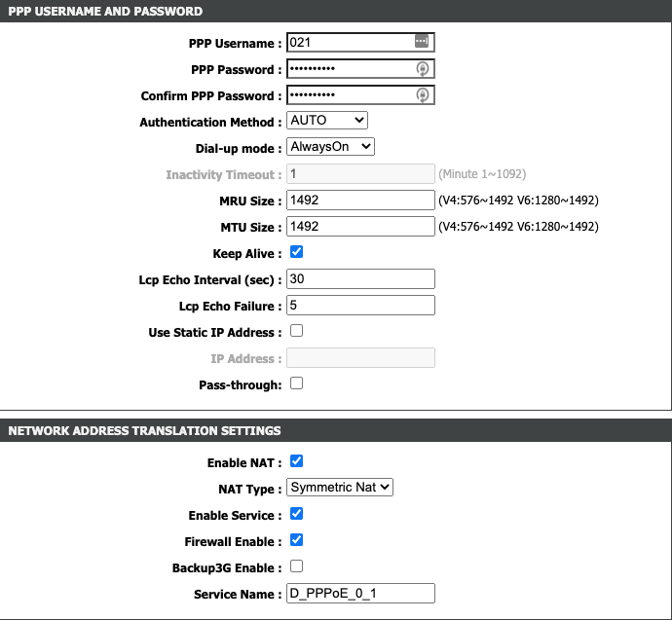Click the 'PPP Username :' label

235,43
